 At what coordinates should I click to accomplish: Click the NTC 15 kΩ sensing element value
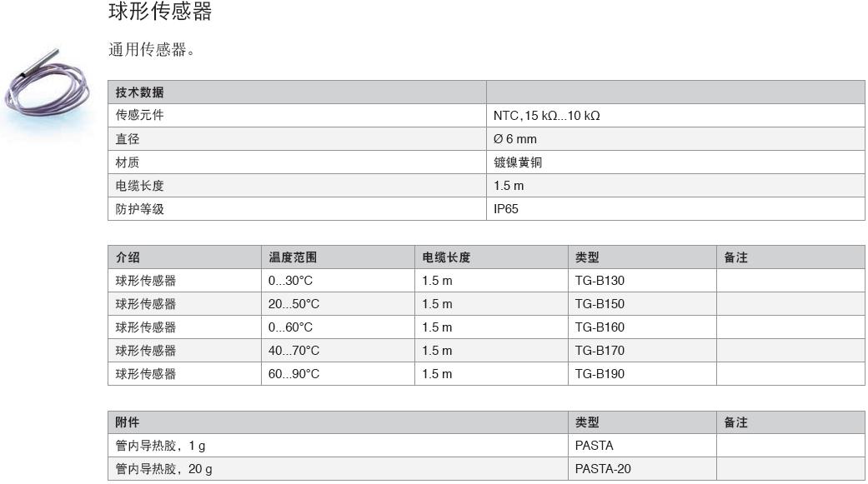(546, 116)
